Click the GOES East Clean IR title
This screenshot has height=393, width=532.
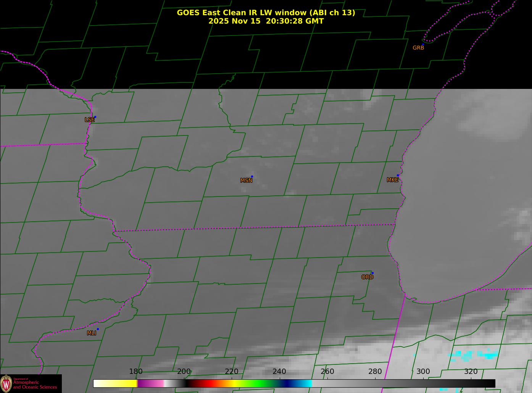tap(266, 13)
